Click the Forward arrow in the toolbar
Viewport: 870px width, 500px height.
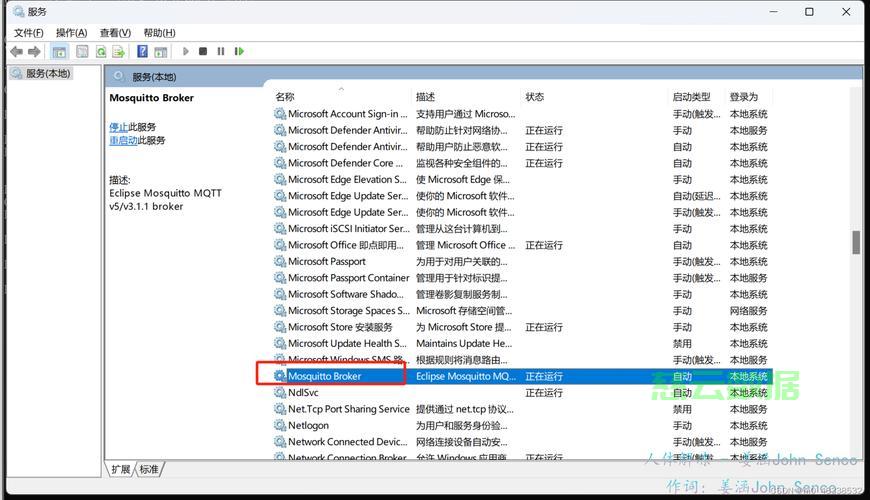[34, 51]
